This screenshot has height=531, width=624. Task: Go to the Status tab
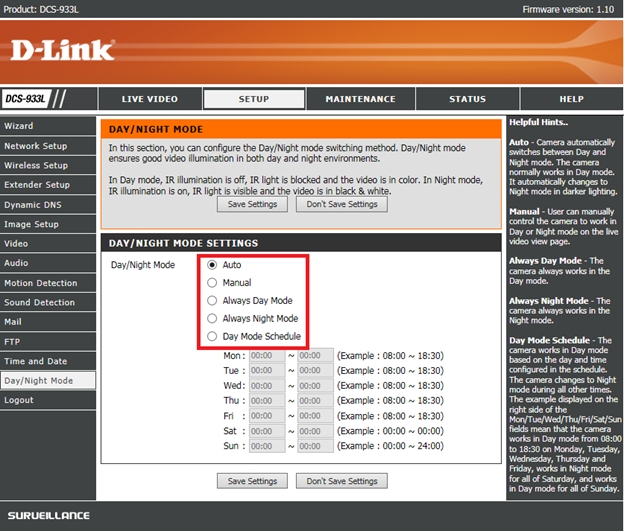point(467,99)
